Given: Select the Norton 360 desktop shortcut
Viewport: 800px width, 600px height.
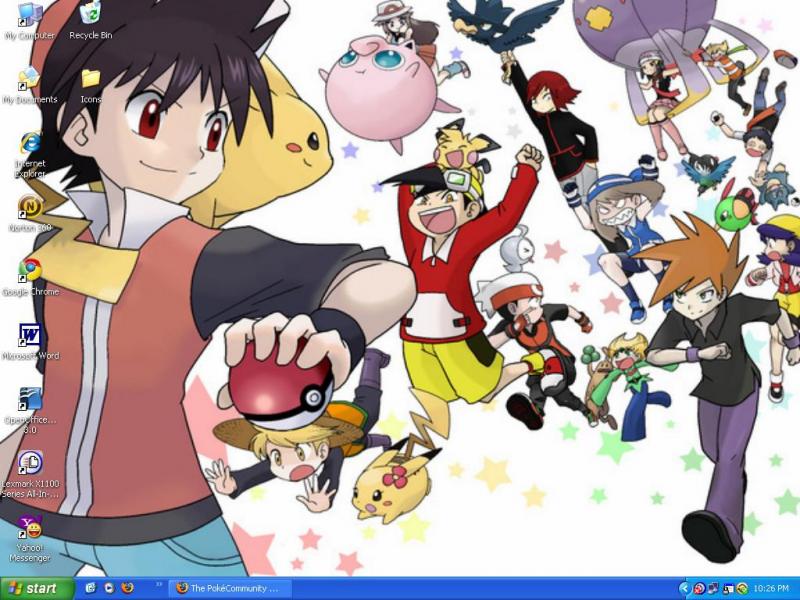Looking at the screenshot, I should (30, 214).
